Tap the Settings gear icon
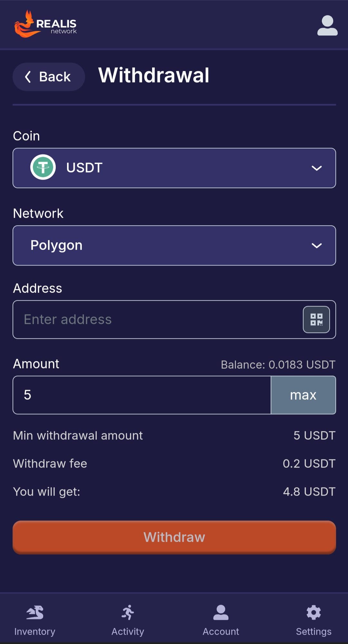Screen dimensions: 348x644 (314, 612)
